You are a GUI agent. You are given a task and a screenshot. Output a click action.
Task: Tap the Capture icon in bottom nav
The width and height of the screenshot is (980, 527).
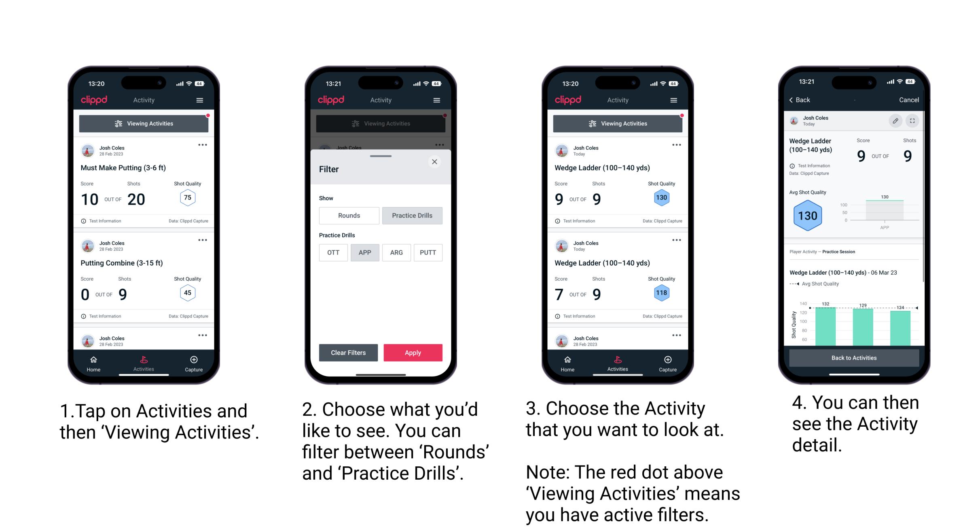click(x=193, y=362)
